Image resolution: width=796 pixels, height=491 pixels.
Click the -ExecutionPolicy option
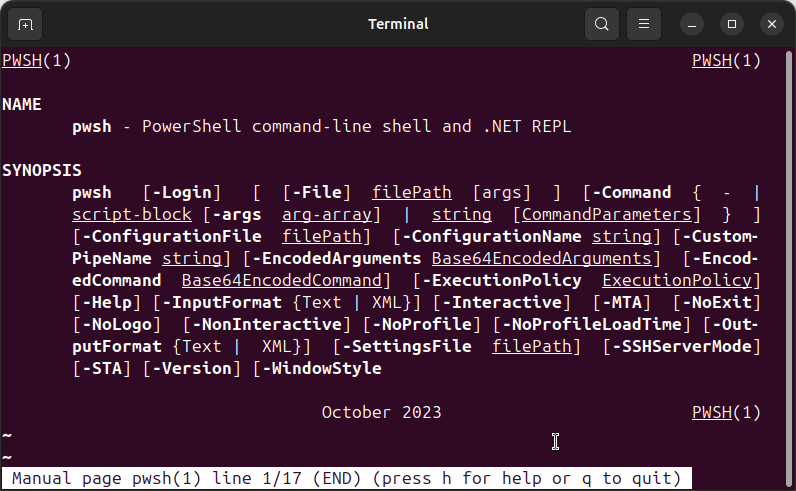pyautogui.click(x=502, y=280)
